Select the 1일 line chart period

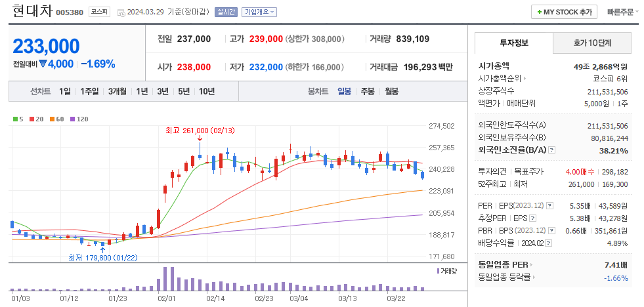[64, 92]
